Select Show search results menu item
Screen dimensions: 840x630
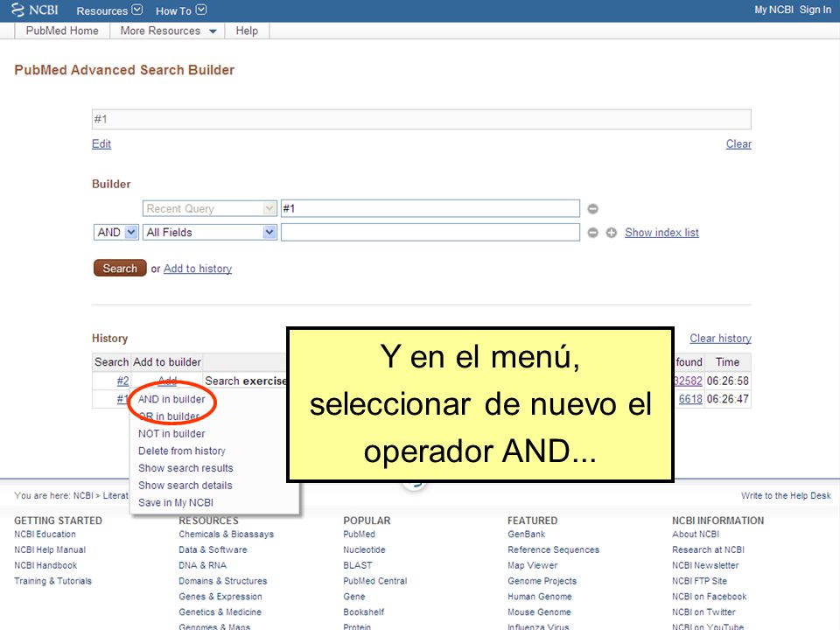pos(185,467)
